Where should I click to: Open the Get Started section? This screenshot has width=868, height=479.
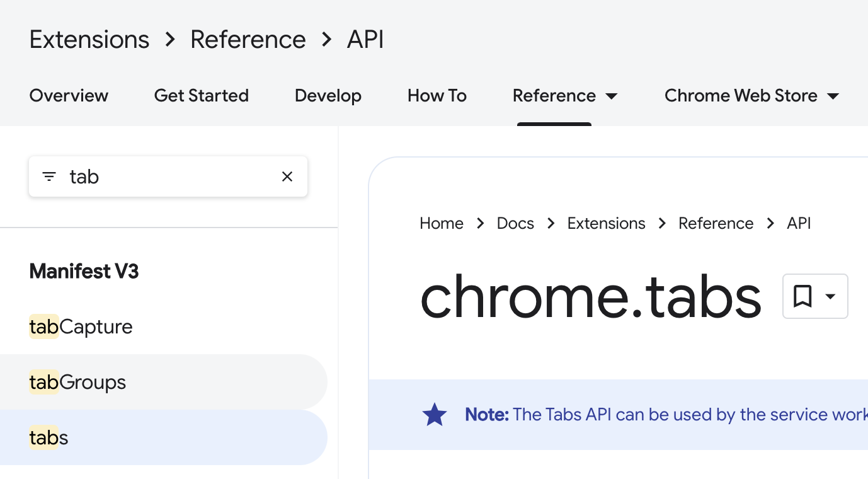[201, 96]
